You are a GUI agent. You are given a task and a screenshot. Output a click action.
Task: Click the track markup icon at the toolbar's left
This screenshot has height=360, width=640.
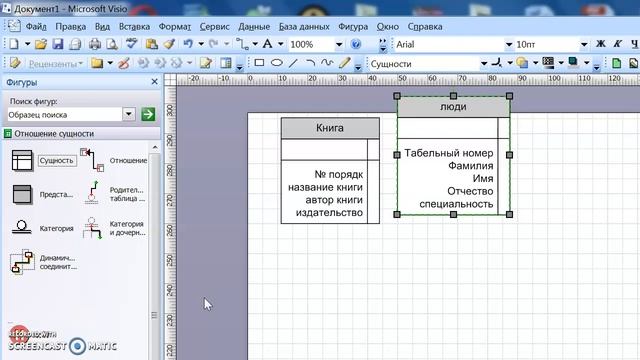tap(16, 63)
